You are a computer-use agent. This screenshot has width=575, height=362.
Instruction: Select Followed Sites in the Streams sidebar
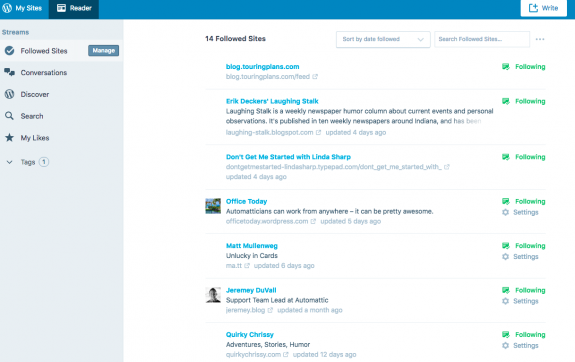44,51
